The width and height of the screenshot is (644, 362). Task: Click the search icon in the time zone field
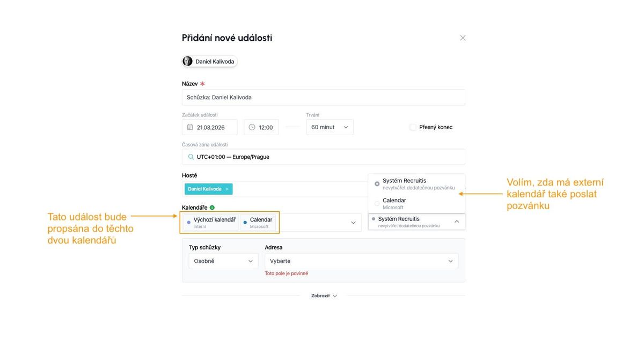pyautogui.click(x=191, y=157)
